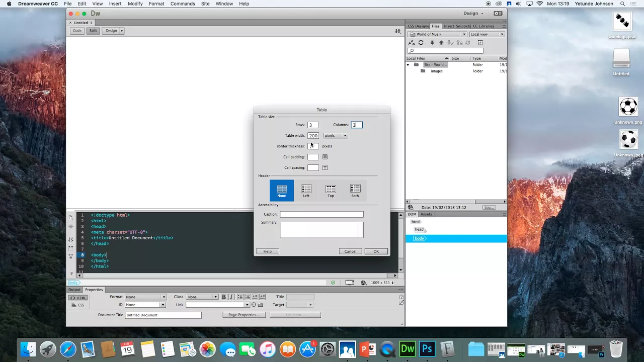644x362 pixels.
Task: Click the cell padding icon
Action: pyautogui.click(x=325, y=157)
